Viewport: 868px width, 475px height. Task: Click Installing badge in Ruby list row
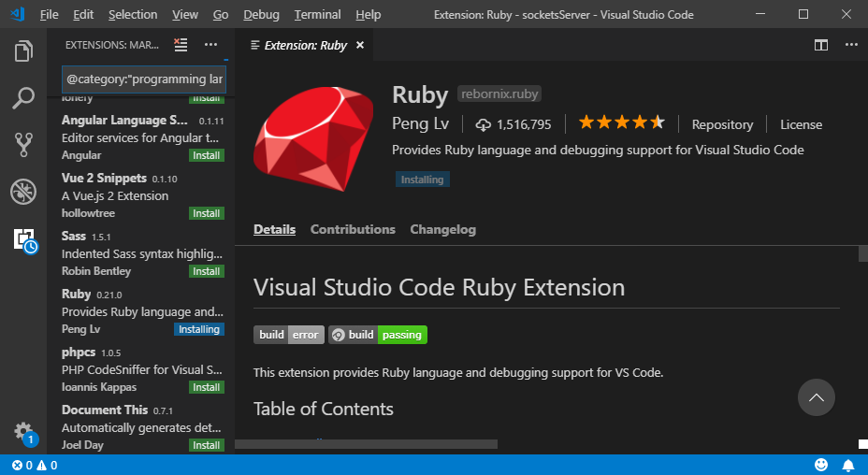[199, 329]
